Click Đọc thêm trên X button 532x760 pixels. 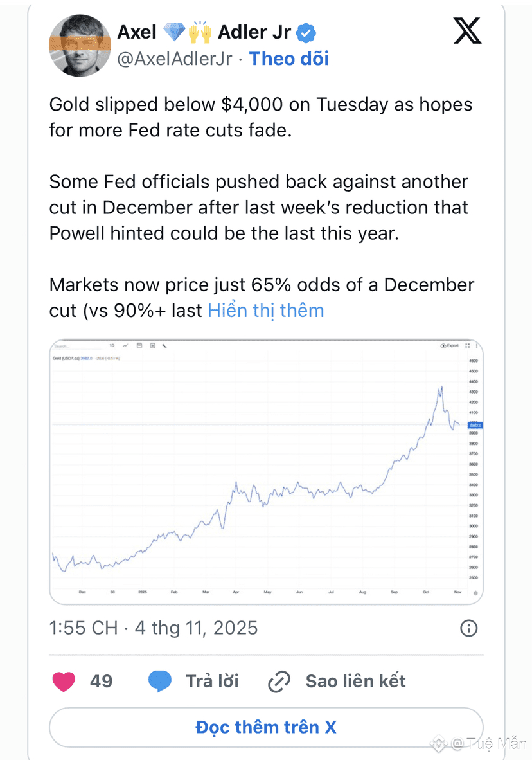266,727
